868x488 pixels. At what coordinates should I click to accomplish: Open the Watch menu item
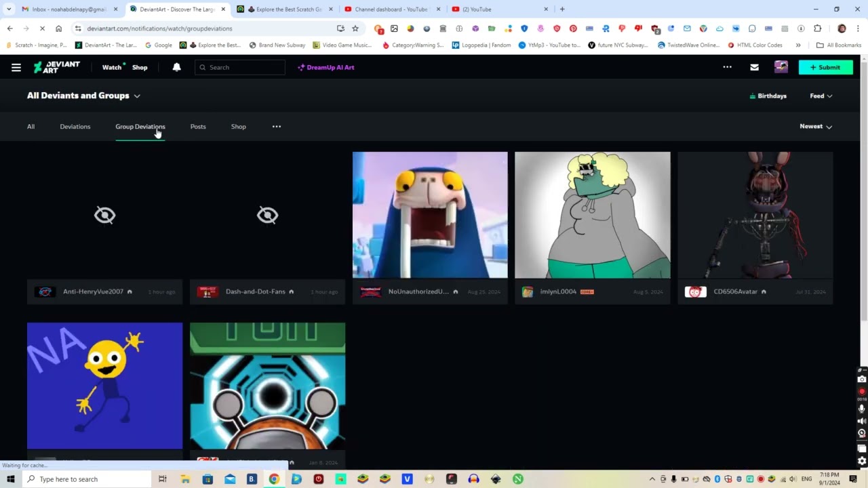click(113, 67)
